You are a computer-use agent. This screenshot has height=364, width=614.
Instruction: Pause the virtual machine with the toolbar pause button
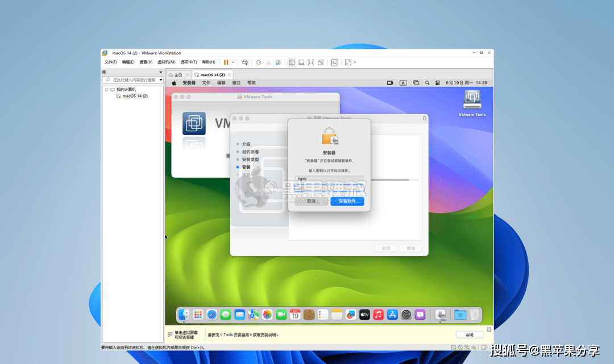[x=226, y=62]
